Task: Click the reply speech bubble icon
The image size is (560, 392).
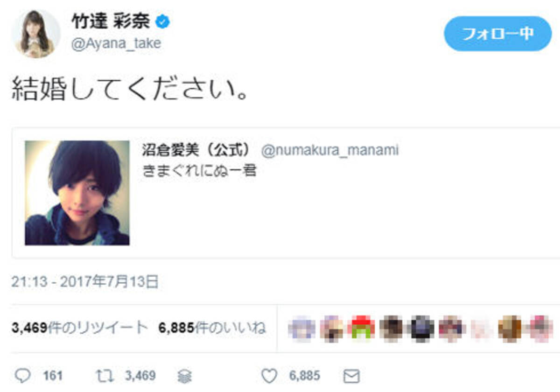Action: tap(23, 375)
